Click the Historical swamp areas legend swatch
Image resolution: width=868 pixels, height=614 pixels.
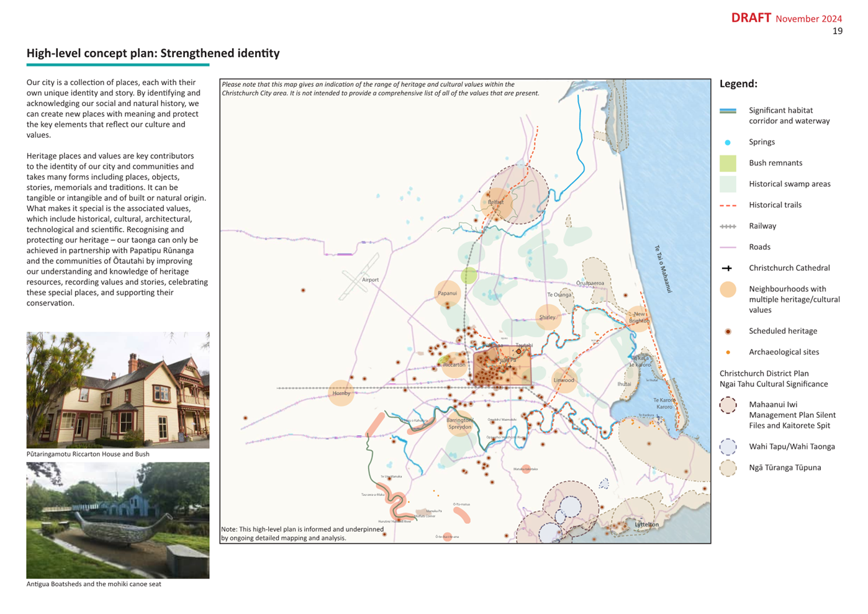point(728,184)
